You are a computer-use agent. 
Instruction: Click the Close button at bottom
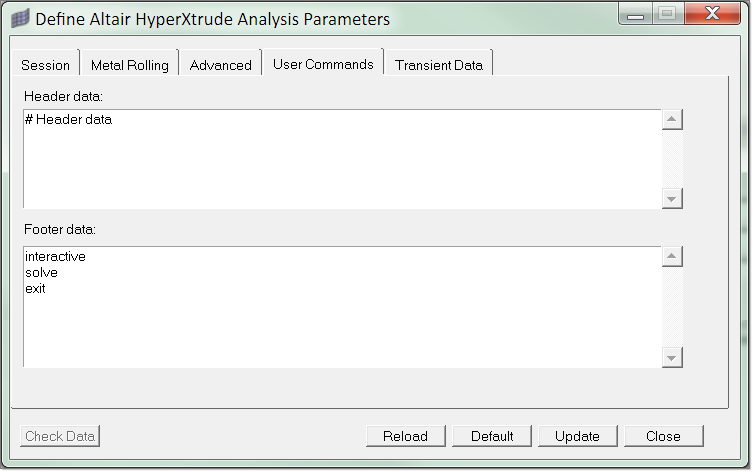pyautogui.click(x=663, y=436)
